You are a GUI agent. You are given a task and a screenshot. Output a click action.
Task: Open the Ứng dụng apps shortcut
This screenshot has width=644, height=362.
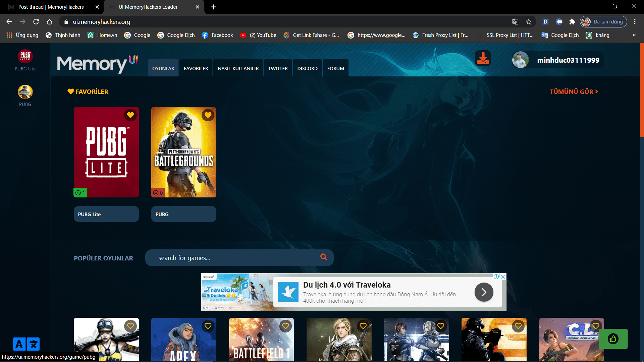pos(22,35)
